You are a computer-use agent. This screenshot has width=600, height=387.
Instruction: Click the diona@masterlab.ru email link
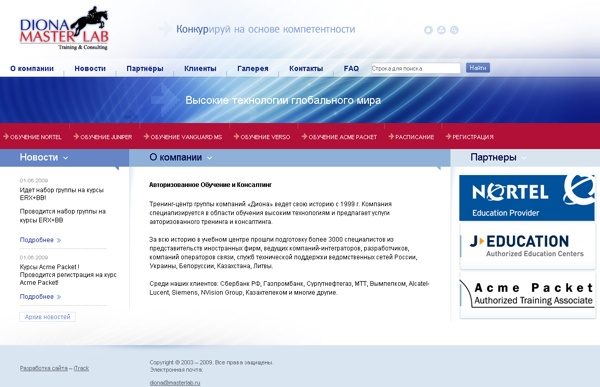175,382
